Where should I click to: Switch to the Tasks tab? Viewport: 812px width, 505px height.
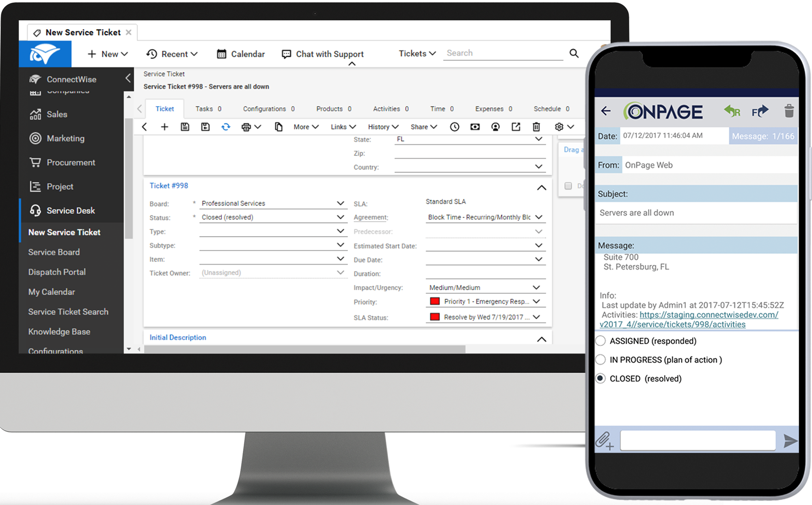(208, 109)
